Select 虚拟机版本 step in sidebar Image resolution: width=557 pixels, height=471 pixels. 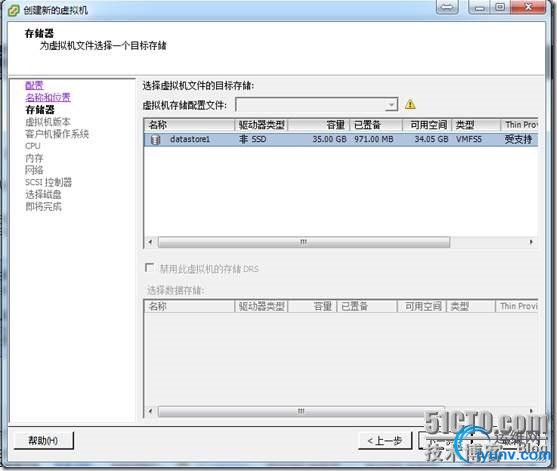click(x=48, y=122)
